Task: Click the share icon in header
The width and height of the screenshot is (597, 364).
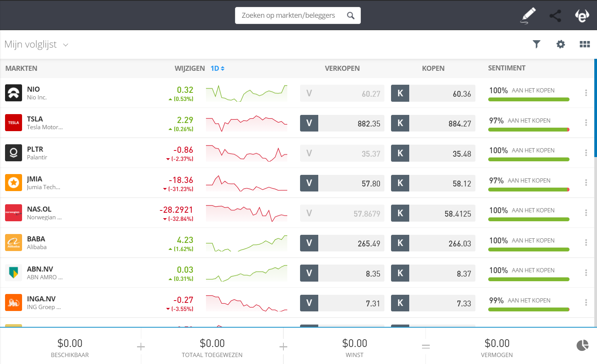Action: pos(555,15)
